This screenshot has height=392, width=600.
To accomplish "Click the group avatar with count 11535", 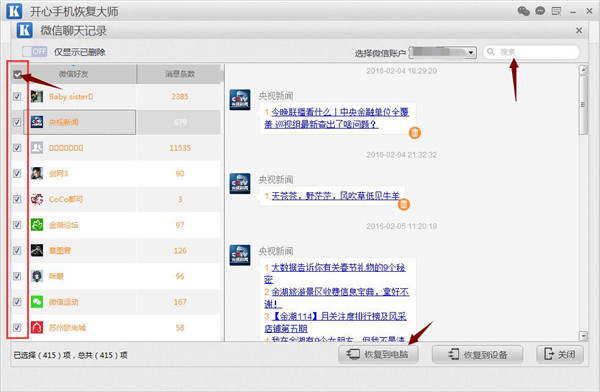I will (x=37, y=148).
